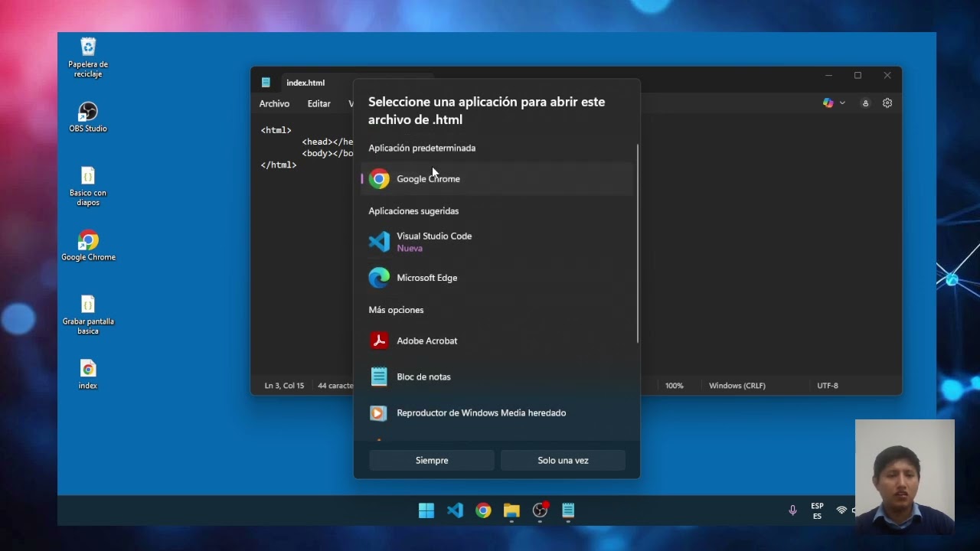Open the Windows Start button
Screen dimensions: 980x551
pos(426,510)
